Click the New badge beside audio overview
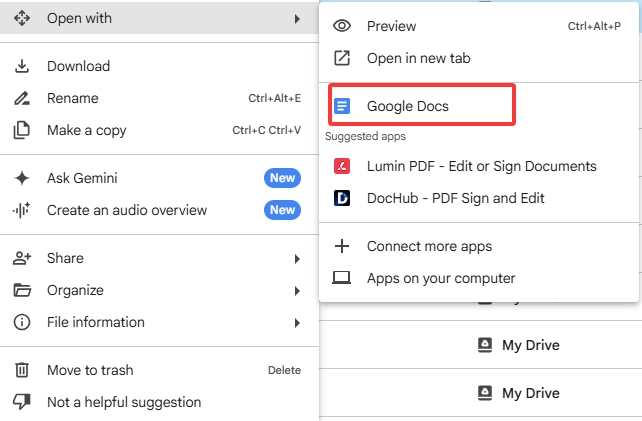Screen dimensions: 642x421 click(x=283, y=210)
